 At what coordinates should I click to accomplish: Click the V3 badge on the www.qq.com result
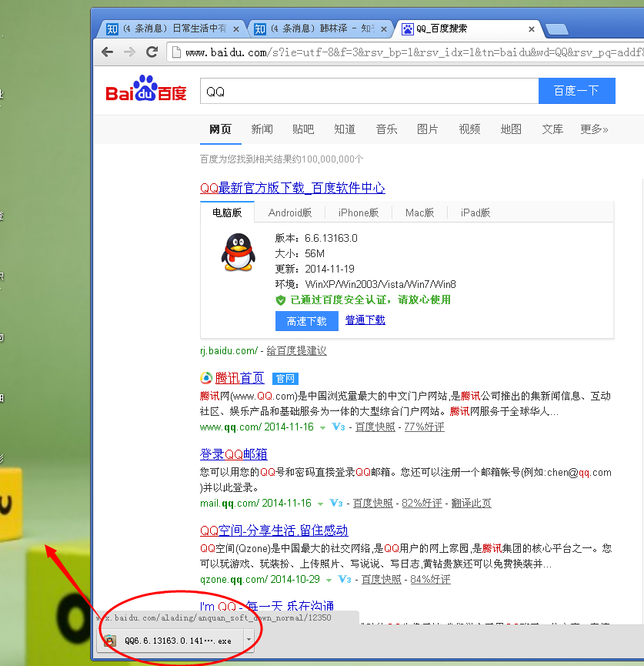click(x=339, y=427)
